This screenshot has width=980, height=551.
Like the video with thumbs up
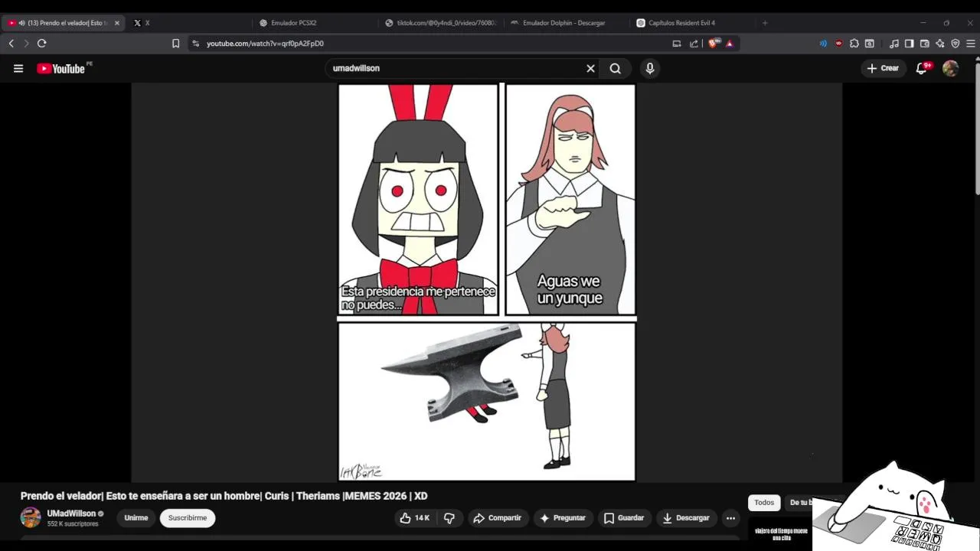413,518
